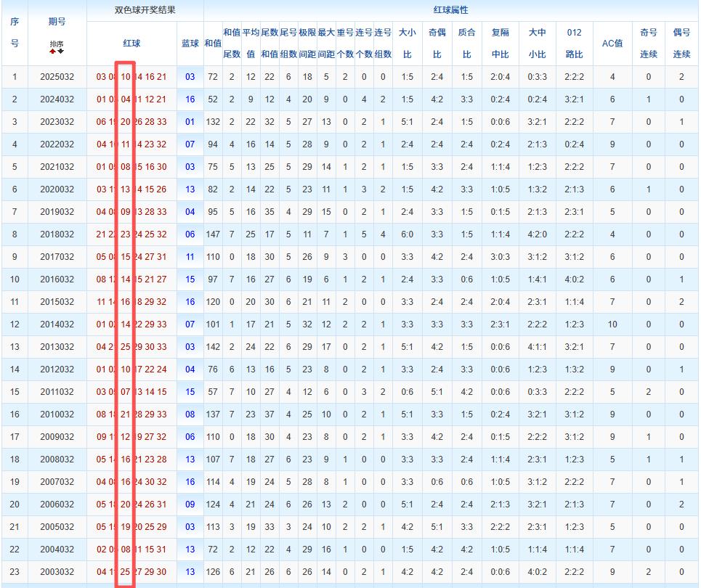Click the black descending sort arrow under 期号
The image size is (701, 588).
point(61,51)
